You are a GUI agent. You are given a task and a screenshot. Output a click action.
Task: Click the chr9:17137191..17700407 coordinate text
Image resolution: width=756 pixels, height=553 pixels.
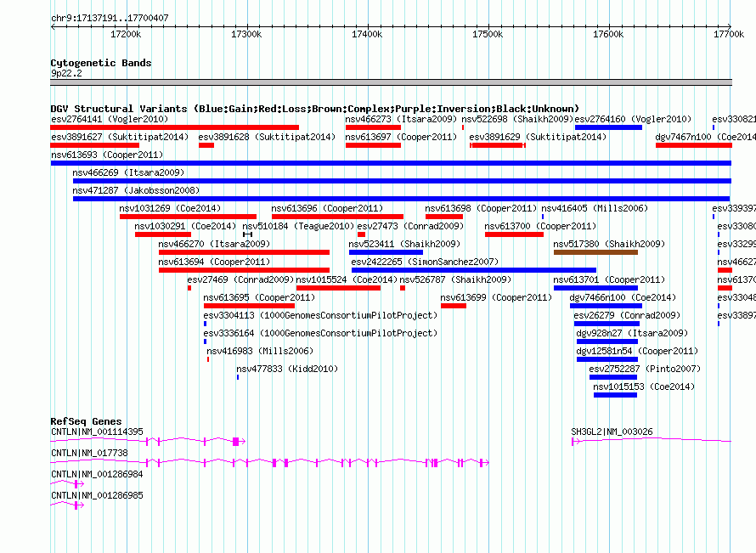click(110, 18)
